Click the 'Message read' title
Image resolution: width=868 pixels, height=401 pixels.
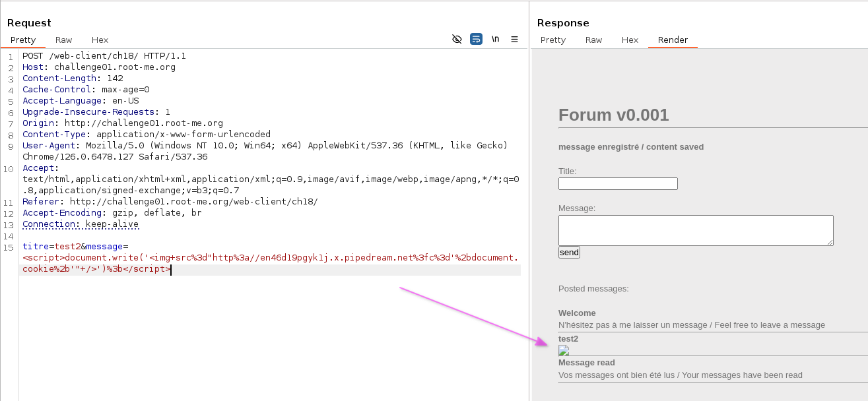(x=587, y=363)
